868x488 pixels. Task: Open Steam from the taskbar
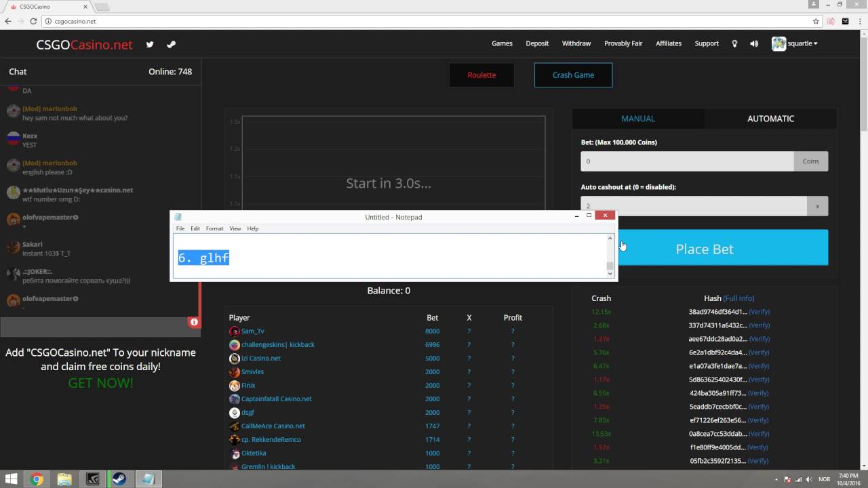(x=118, y=479)
